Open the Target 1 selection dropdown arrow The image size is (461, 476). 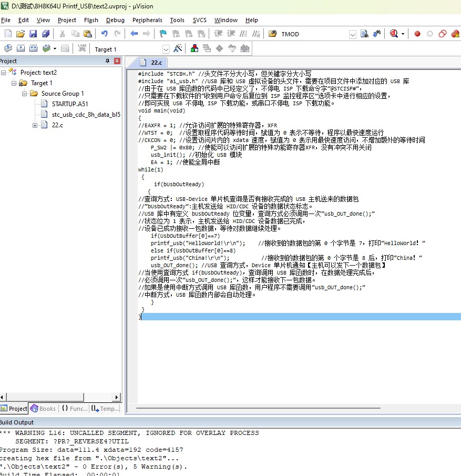point(166,49)
